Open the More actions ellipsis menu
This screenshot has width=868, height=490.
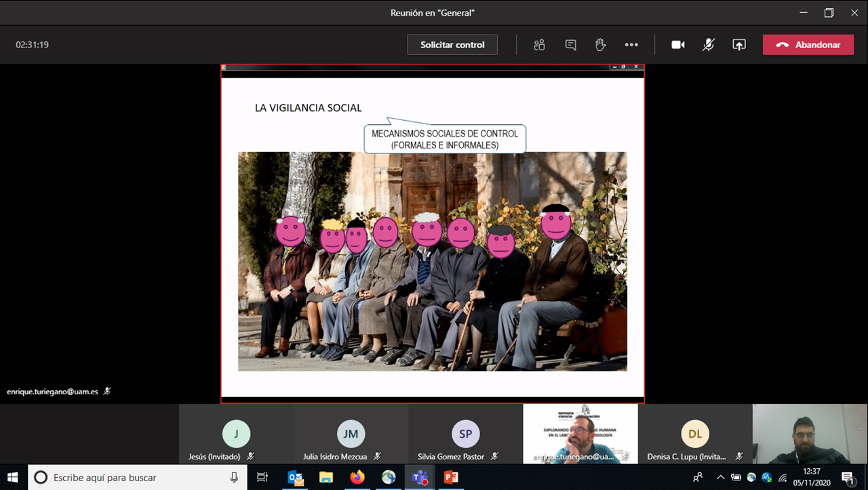pos(631,45)
